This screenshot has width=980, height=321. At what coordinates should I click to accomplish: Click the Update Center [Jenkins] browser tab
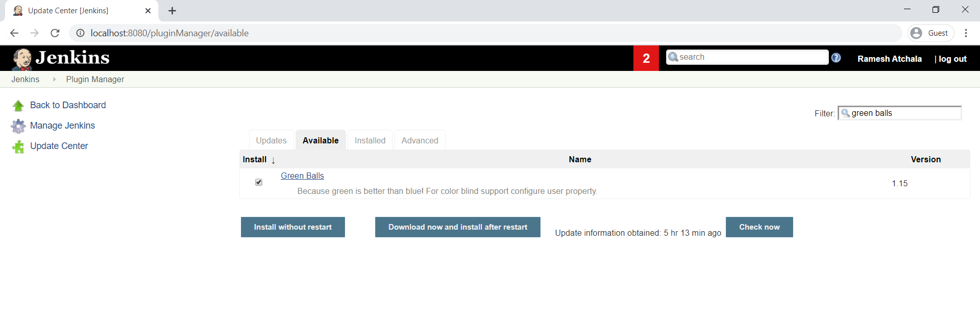82,11
